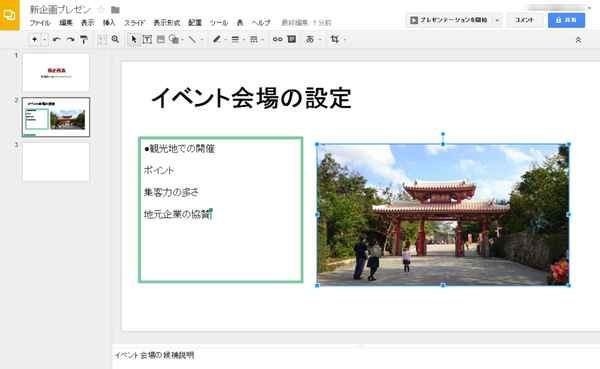Open the move-to-folder icon beside the title
The image size is (600, 369).
pyautogui.click(x=115, y=10)
